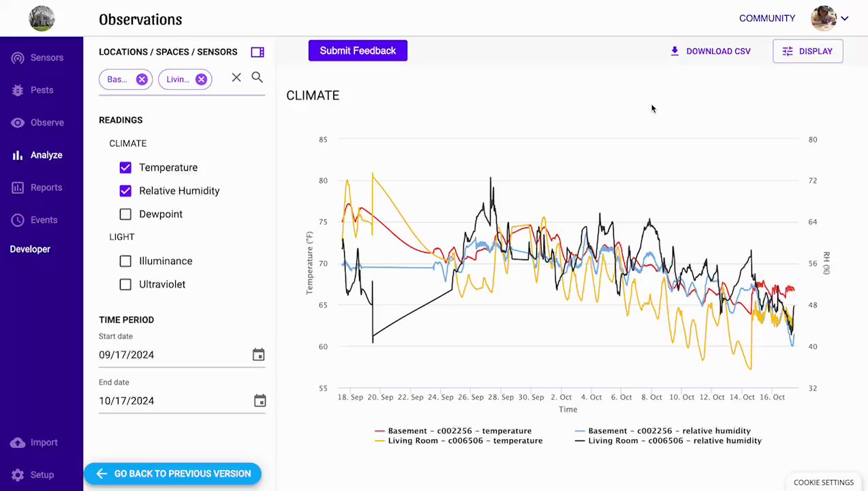Download CSV of observations
The height and width of the screenshot is (491, 868).
pyautogui.click(x=711, y=51)
